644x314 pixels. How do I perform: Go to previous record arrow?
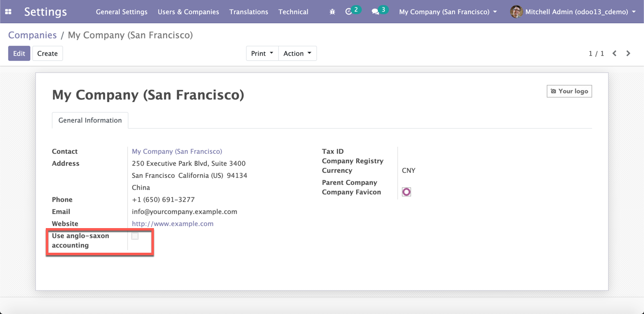point(614,53)
